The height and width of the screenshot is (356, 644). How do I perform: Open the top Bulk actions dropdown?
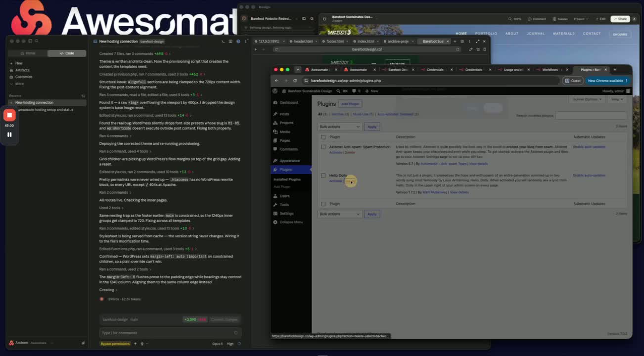coord(340,127)
